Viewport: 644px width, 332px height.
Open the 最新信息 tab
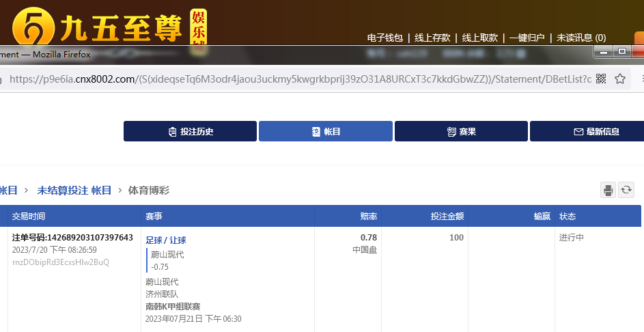pos(587,131)
